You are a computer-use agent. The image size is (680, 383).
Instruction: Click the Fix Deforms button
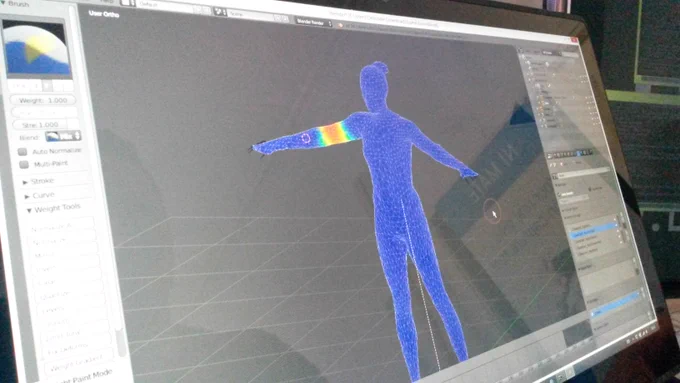pyautogui.click(x=78, y=347)
